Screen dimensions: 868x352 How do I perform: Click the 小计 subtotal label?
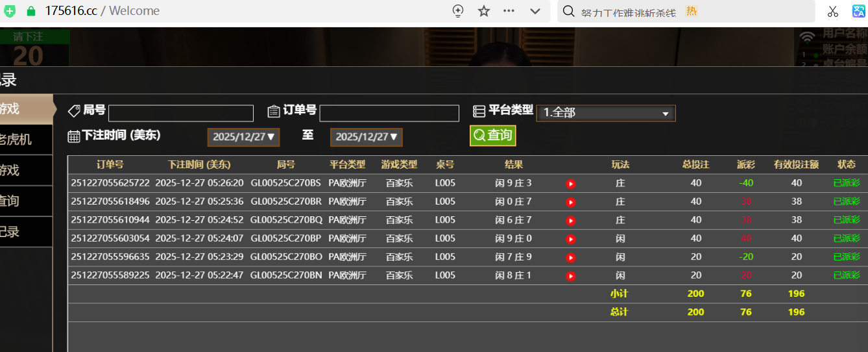click(x=619, y=294)
